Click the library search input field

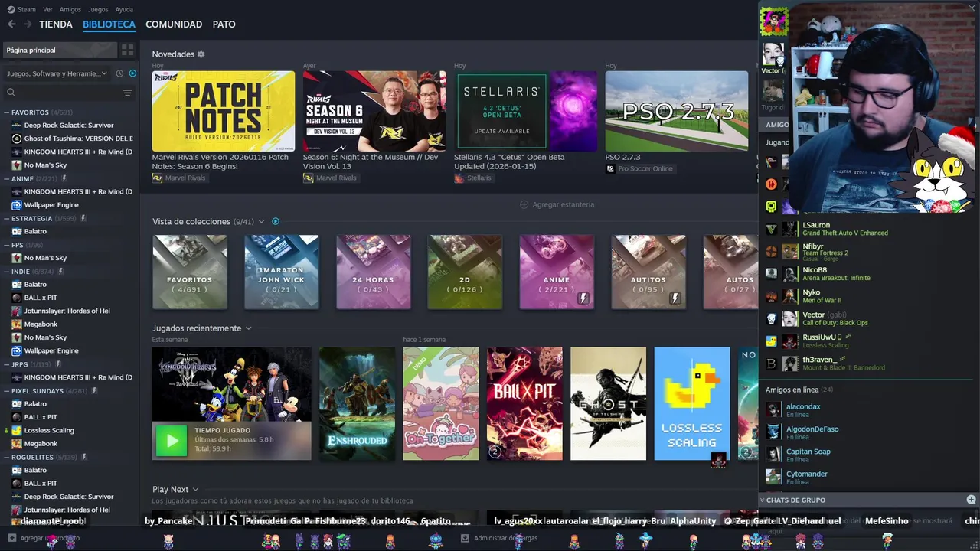tap(67, 93)
